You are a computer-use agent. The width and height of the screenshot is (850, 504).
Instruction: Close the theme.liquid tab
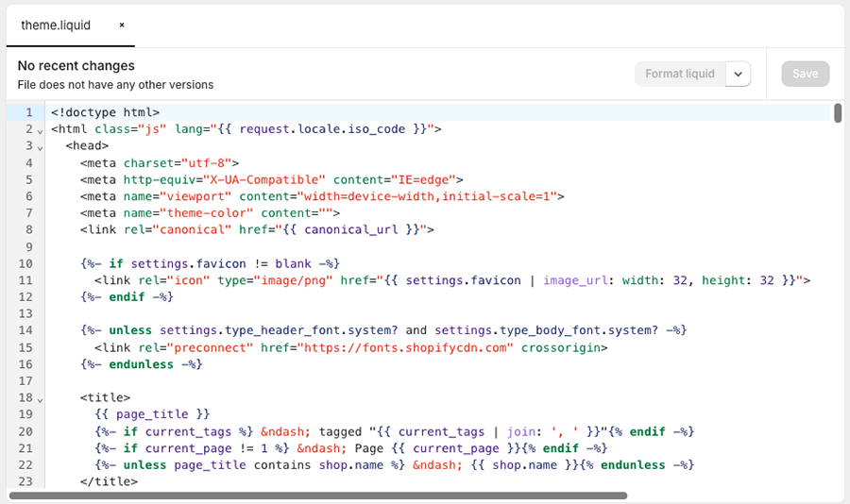click(122, 25)
